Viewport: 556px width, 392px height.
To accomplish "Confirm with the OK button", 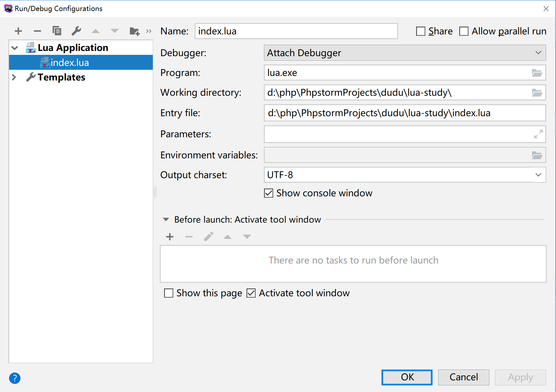I will 407,377.
